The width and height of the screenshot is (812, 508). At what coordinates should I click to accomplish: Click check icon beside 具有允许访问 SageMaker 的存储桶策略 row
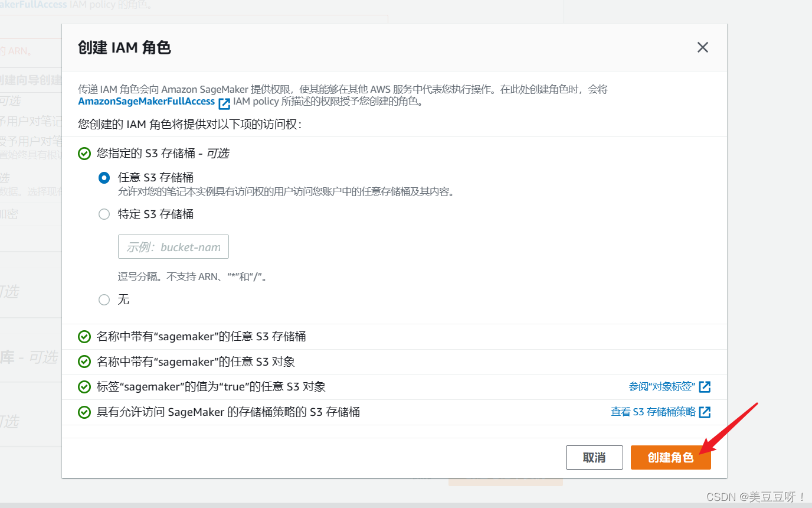[84, 412]
